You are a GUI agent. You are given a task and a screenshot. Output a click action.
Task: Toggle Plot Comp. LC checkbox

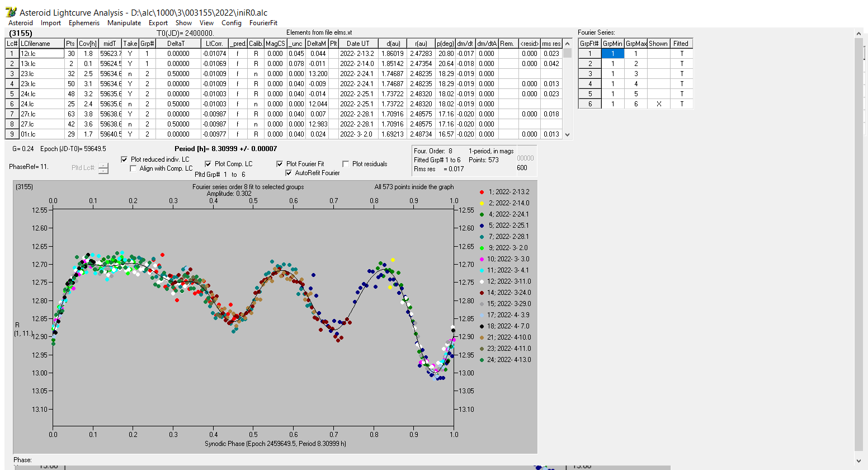tap(208, 164)
